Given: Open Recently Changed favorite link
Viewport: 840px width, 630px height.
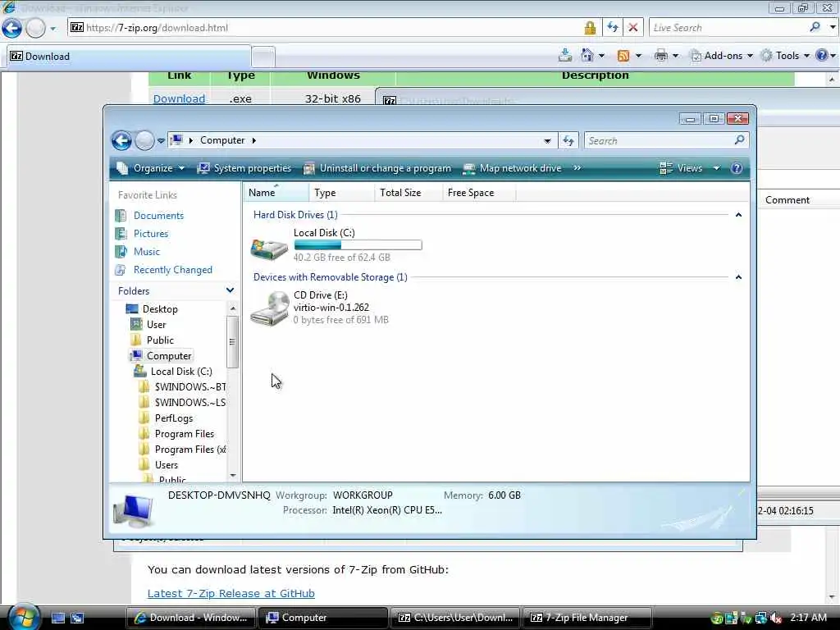Looking at the screenshot, I should click(172, 269).
